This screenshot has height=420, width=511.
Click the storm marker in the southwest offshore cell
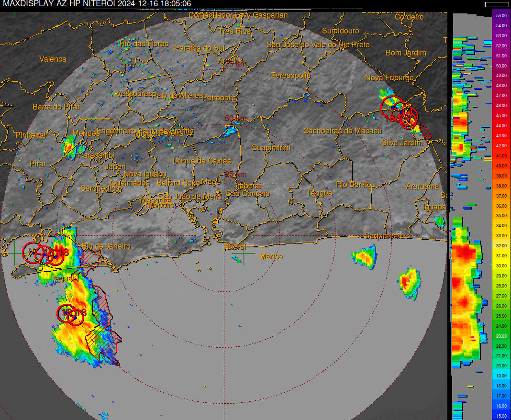[x=71, y=315]
